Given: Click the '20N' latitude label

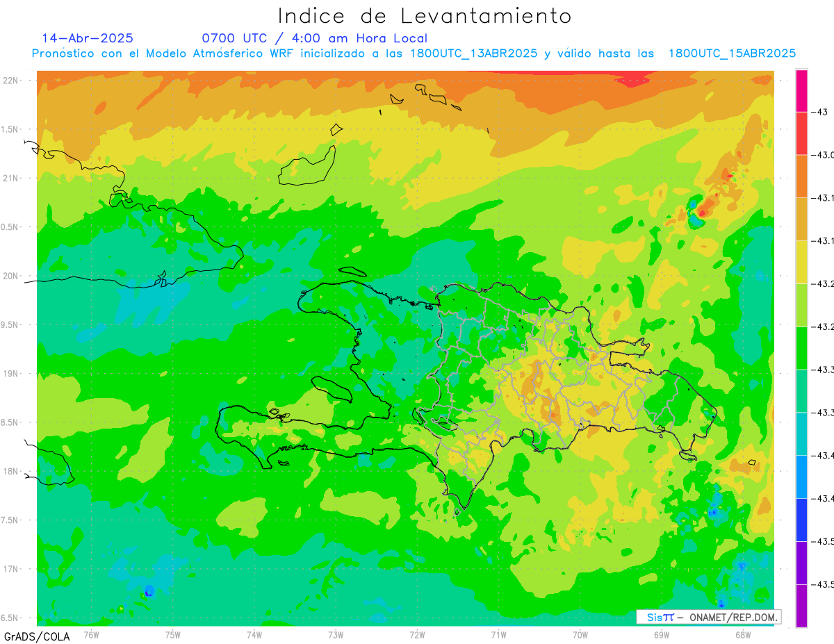Looking at the screenshot, I should pos(10,276).
